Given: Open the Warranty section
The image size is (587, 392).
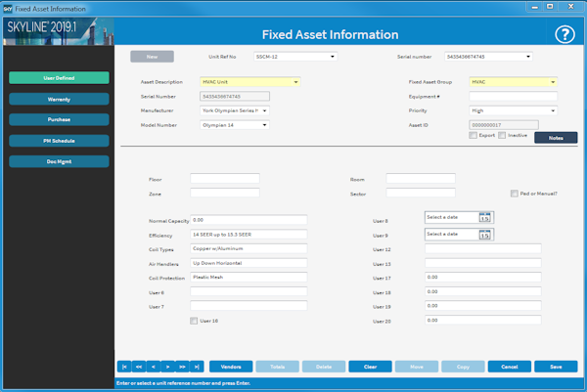Looking at the screenshot, I should point(59,99).
